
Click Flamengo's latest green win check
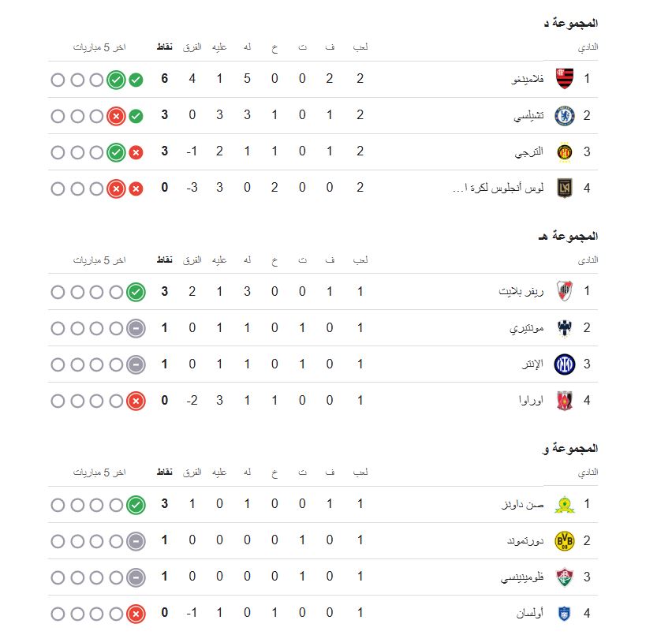[x=115, y=79]
